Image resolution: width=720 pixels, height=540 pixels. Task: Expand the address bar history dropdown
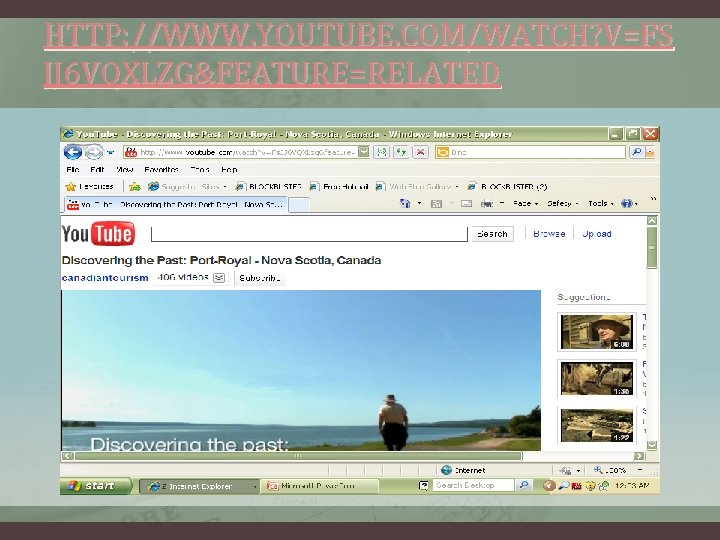363,152
